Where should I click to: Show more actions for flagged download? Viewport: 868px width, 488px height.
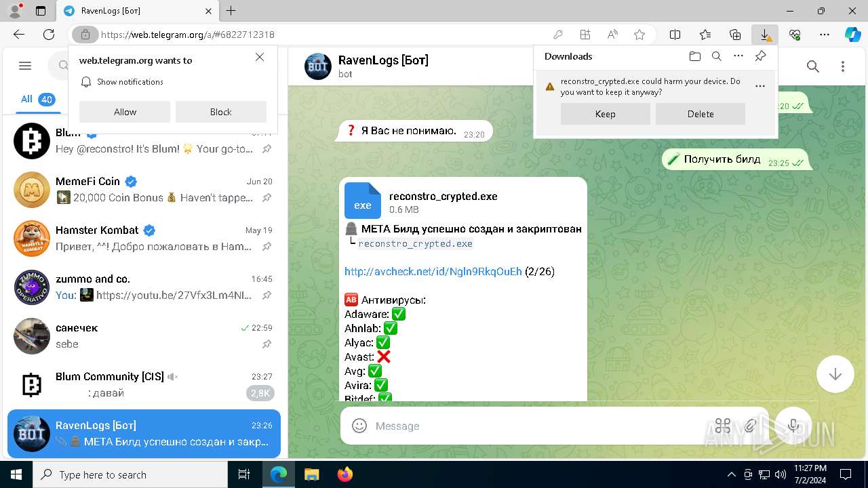(759, 86)
